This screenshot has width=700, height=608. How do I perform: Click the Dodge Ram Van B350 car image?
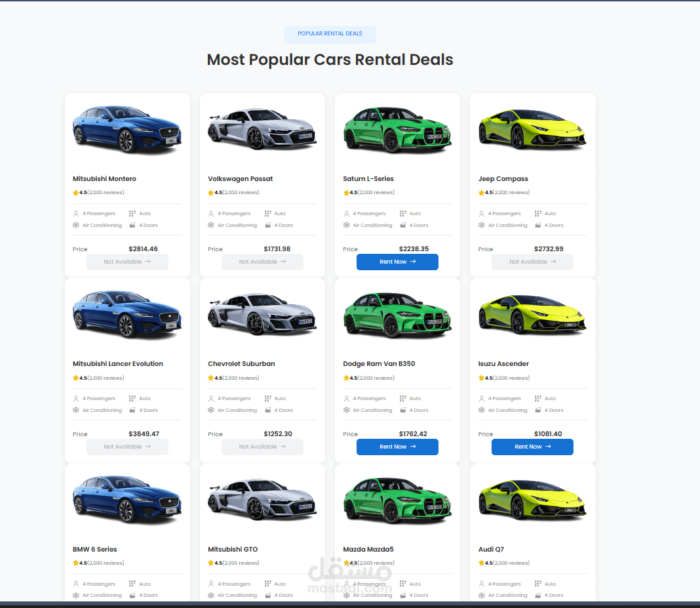coord(397,315)
